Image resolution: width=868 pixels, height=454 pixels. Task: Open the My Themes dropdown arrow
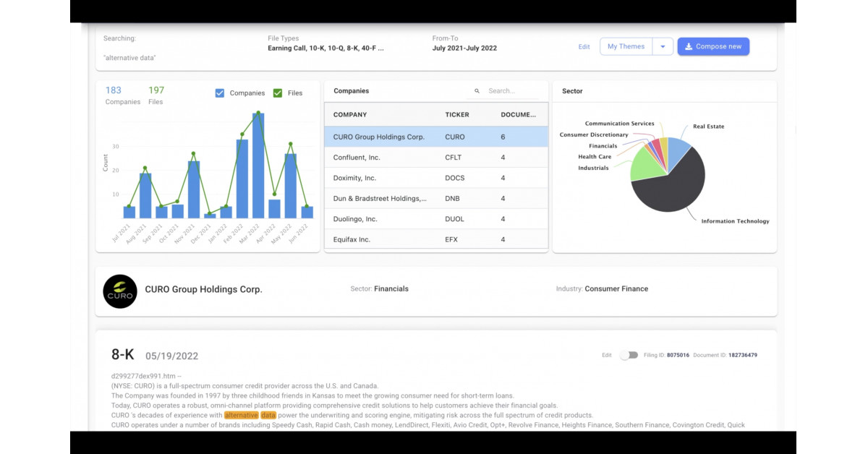663,46
